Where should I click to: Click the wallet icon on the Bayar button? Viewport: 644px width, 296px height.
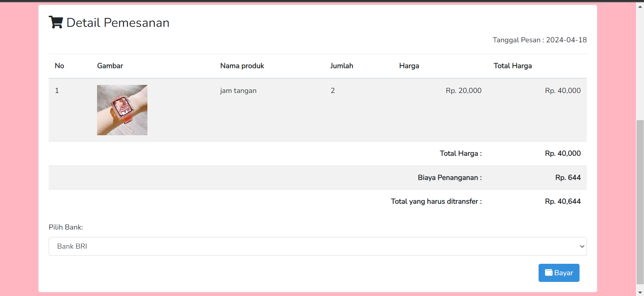tap(548, 273)
